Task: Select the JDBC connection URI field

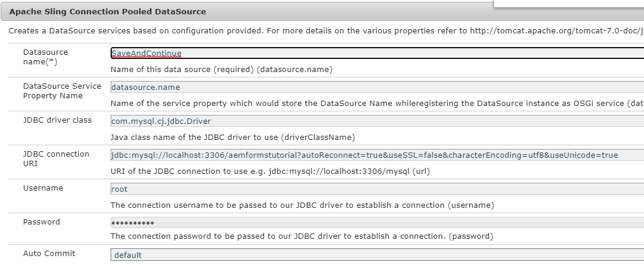Action: [376, 155]
